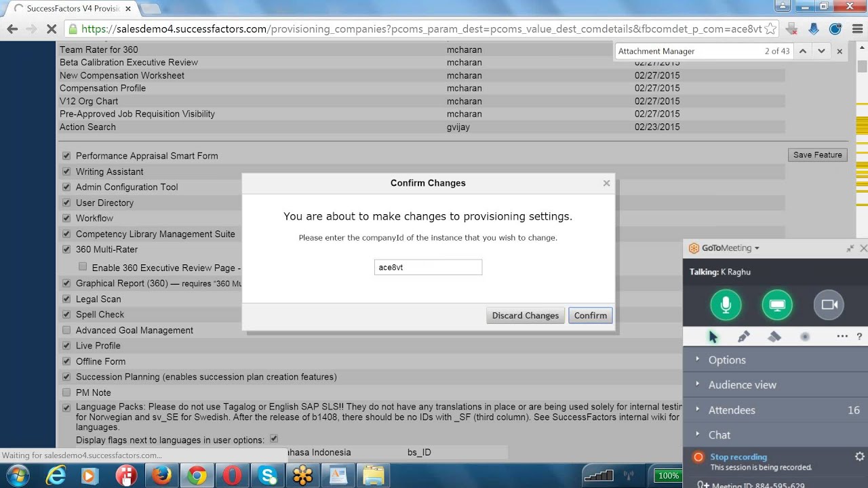This screenshot has width=868, height=488.
Task: Open GoToMeeting daisy icon in taskbar
Action: [302, 475]
